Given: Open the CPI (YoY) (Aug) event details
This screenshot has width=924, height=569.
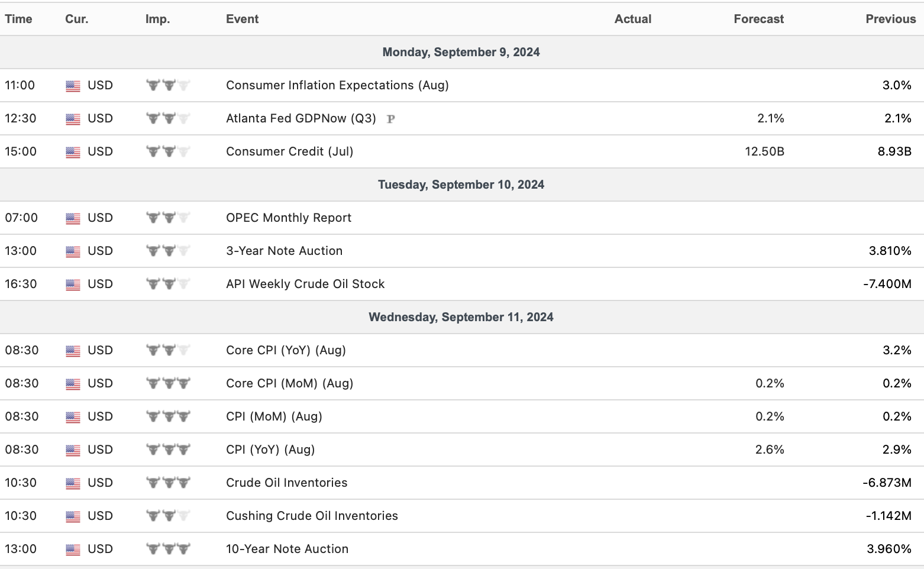Looking at the screenshot, I should tap(270, 450).
